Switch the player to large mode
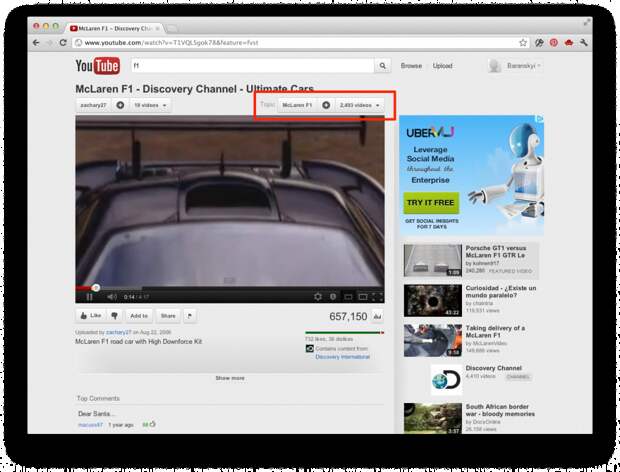 [363, 296]
